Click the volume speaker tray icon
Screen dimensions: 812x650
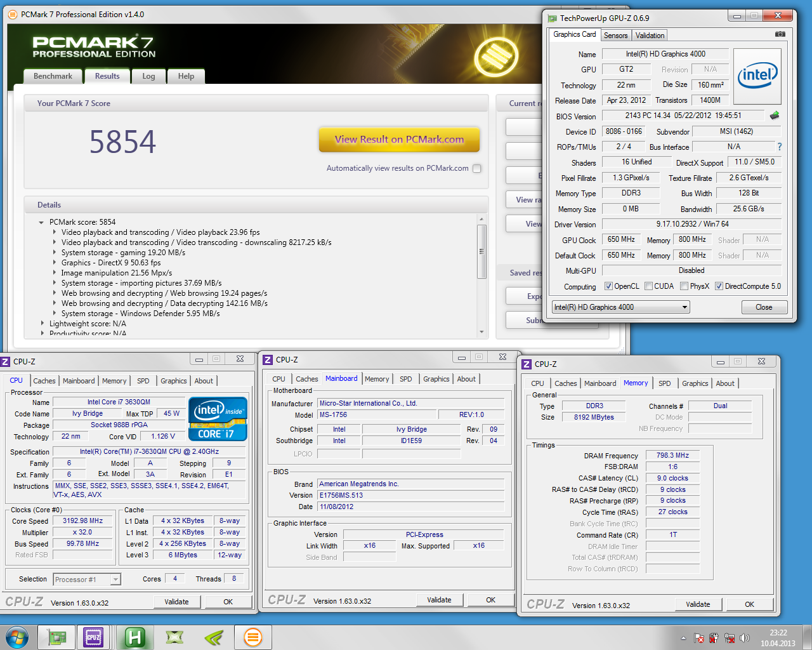point(745,638)
